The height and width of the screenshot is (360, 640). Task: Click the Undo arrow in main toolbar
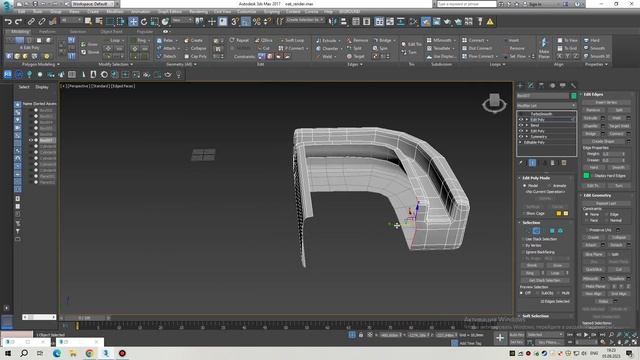8,22
